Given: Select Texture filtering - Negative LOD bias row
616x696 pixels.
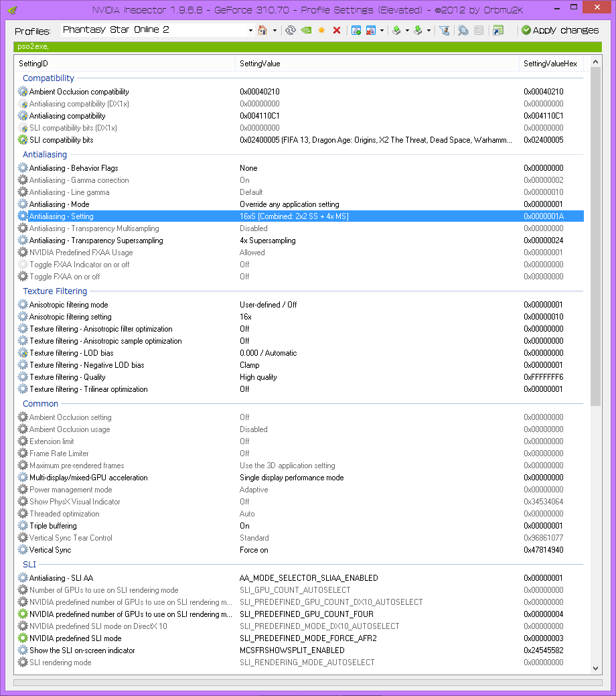Looking at the screenshot, I should click(300, 365).
